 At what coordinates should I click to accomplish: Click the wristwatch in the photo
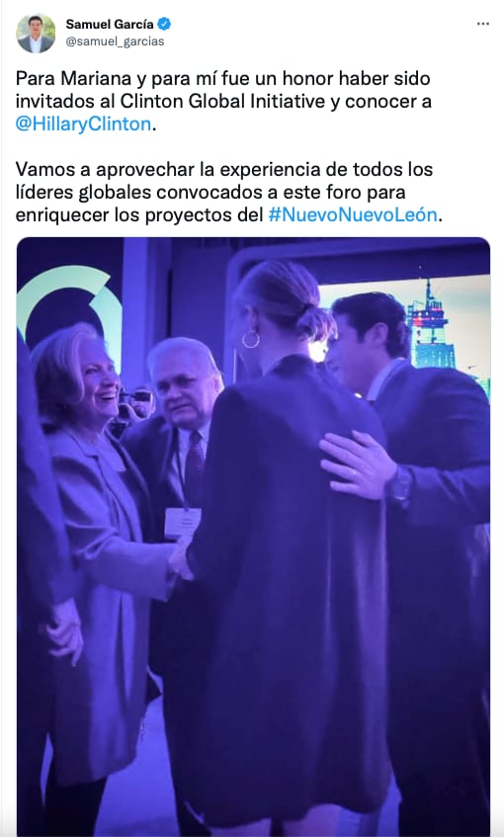click(x=401, y=488)
